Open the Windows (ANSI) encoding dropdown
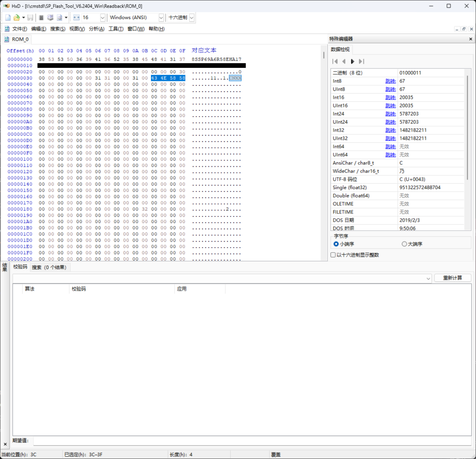Viewport: 476px width, 459px height. 161,18
